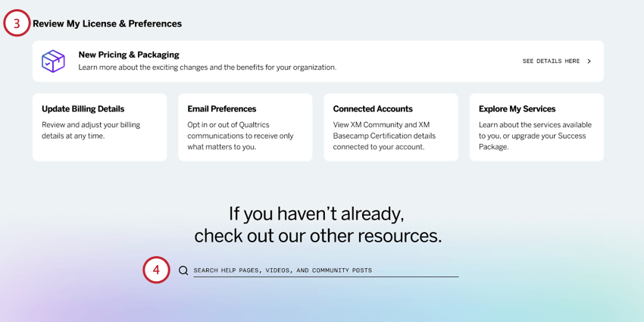This screenshot has height=322, width=644.
Task: Open the See Details Here link
Action: pos(551,61)
